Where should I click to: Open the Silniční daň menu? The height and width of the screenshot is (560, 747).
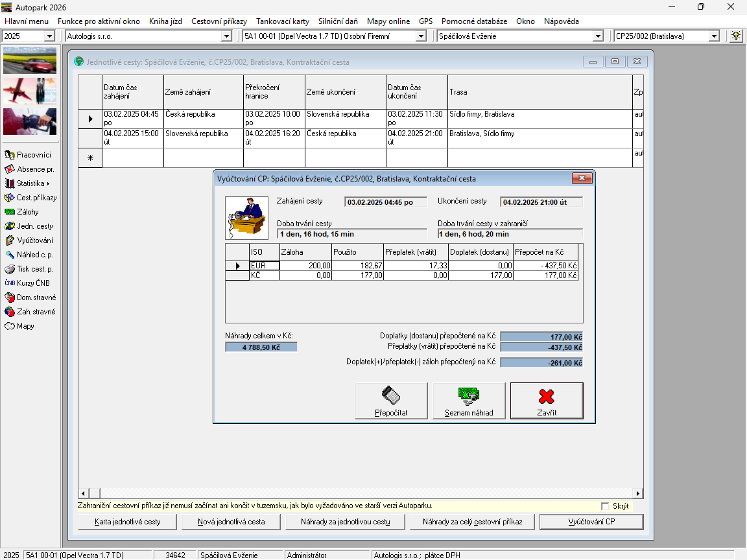click(x=338, y=21)
